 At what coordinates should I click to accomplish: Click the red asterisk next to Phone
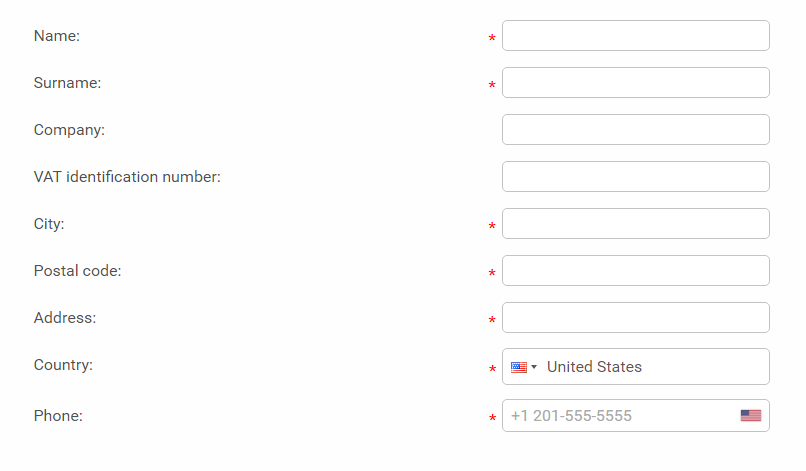492,418
